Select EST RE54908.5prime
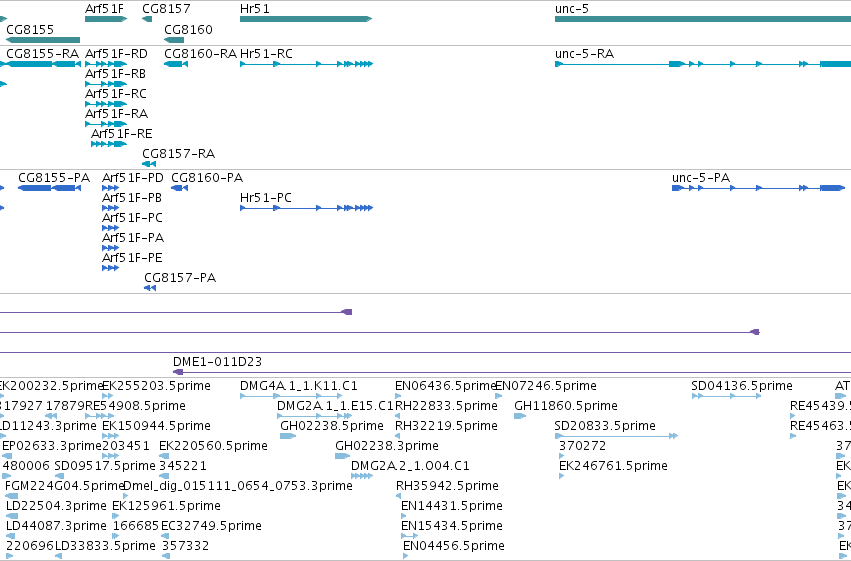The width and height of the screenshot is (851, 561). click(100, 416)
